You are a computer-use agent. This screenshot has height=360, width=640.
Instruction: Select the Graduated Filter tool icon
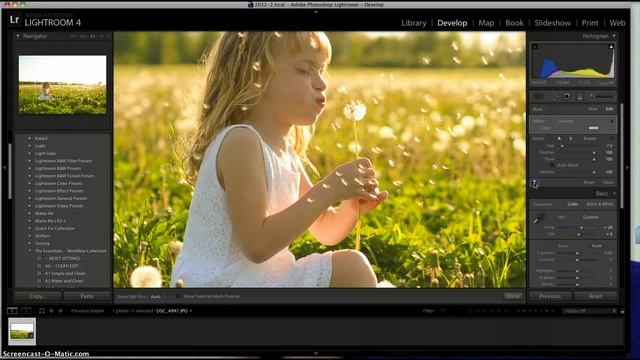click(x=579, y=97)
